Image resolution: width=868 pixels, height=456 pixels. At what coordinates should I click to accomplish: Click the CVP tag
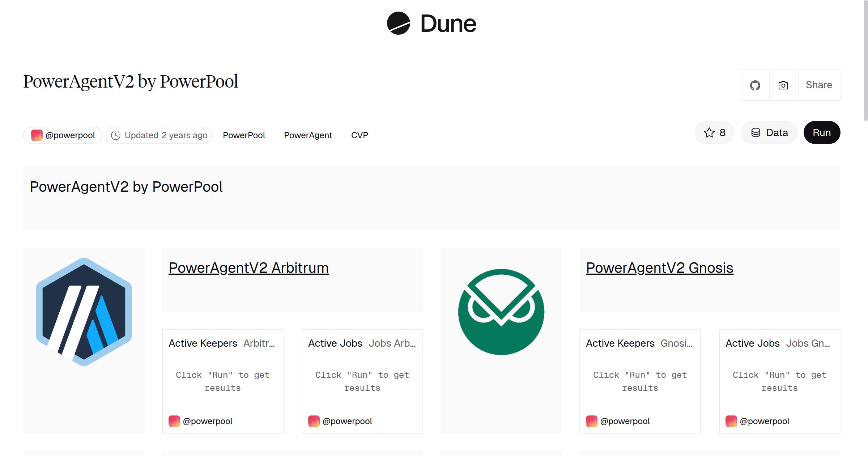click(359, 135)
